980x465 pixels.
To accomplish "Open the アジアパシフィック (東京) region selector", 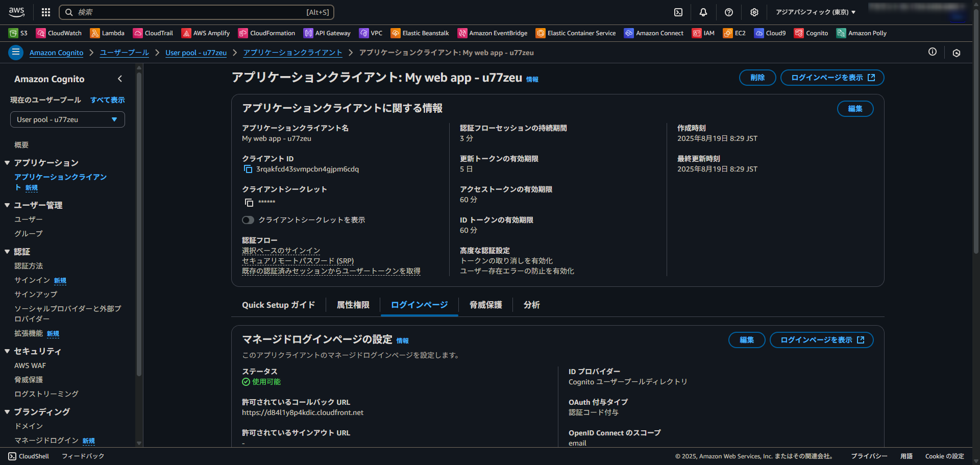I will (816, 12).
